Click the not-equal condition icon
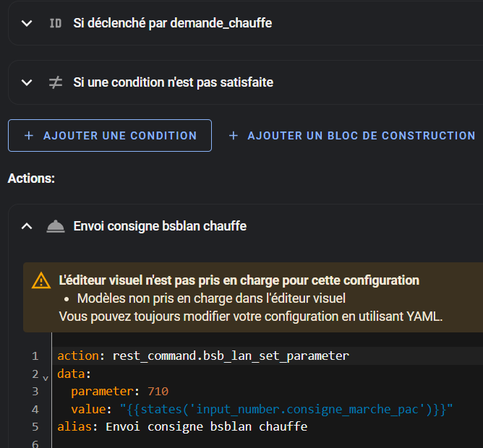 56,82
